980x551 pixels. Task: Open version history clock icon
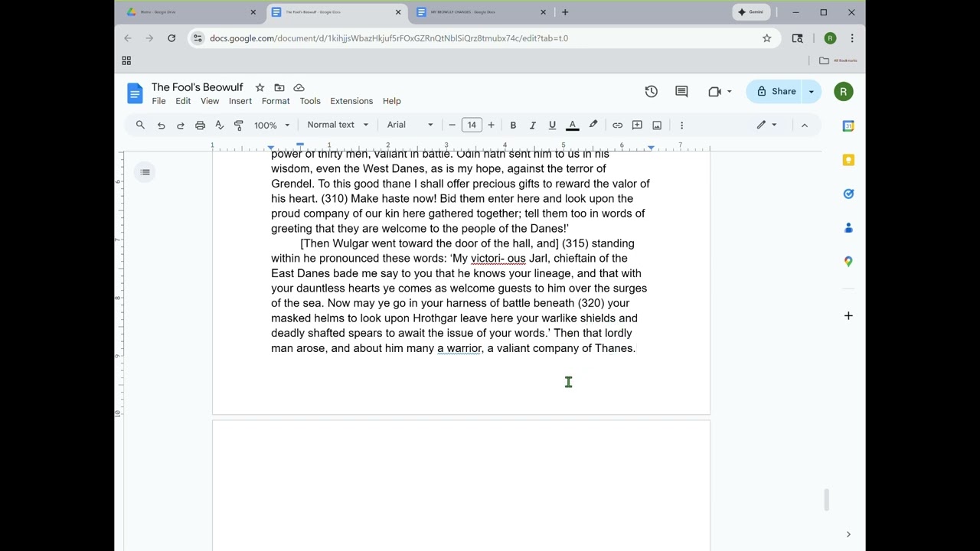651,92
